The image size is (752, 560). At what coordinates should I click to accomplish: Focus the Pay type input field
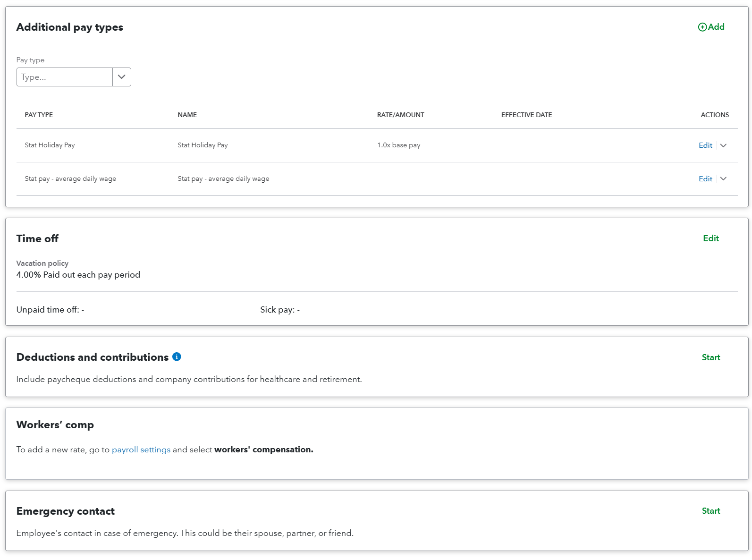pos(65,77)
